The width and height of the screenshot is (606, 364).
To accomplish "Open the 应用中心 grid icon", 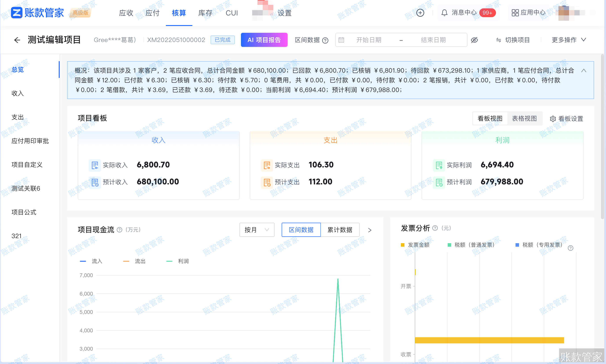I will pos(515,13).
